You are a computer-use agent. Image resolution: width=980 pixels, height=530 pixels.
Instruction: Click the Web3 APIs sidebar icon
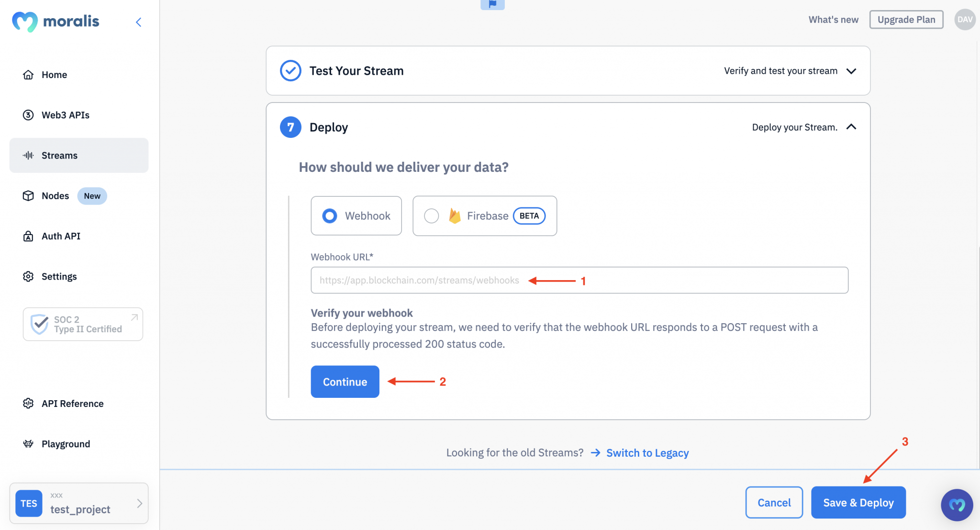27,114
